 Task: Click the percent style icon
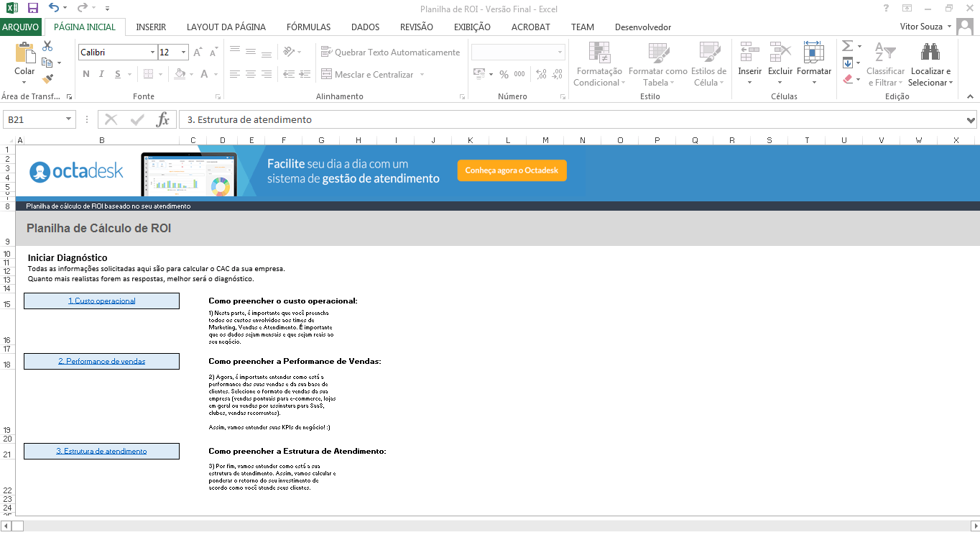click(x=504, y=74)
